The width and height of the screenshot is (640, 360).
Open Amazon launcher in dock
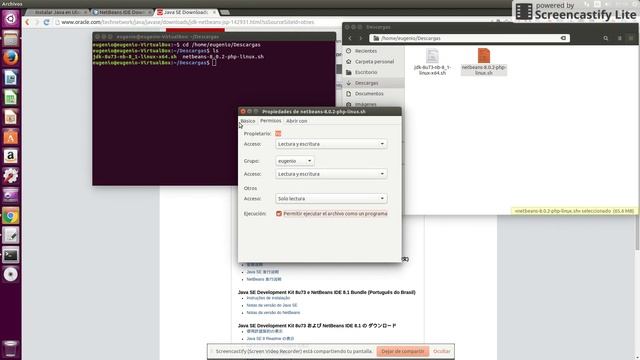[11, 156]
